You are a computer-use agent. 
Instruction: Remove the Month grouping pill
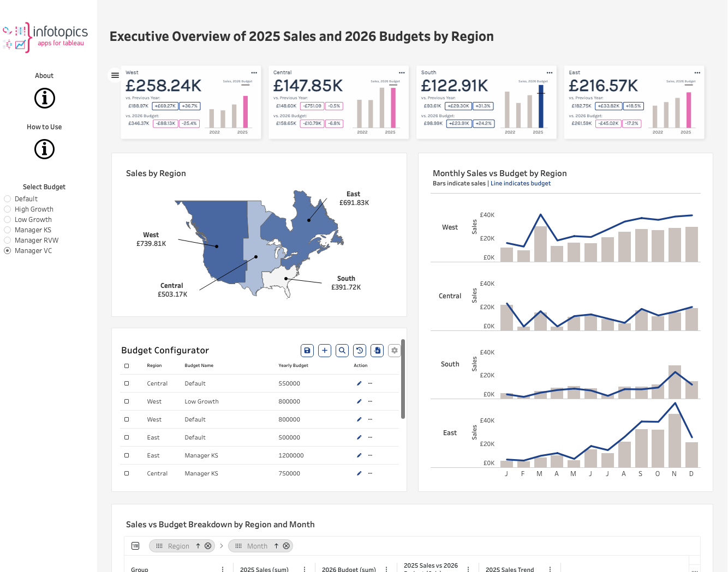click(x=286, y=546)
